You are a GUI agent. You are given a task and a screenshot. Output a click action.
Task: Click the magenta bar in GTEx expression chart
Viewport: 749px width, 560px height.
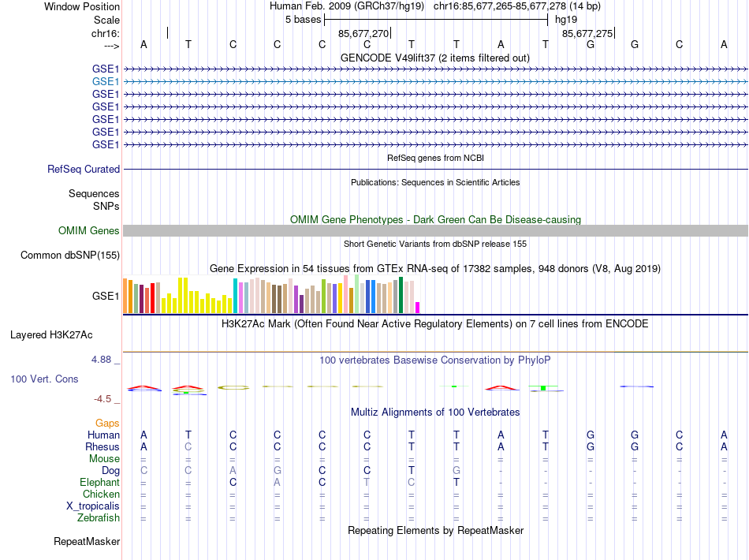(418, 308)
